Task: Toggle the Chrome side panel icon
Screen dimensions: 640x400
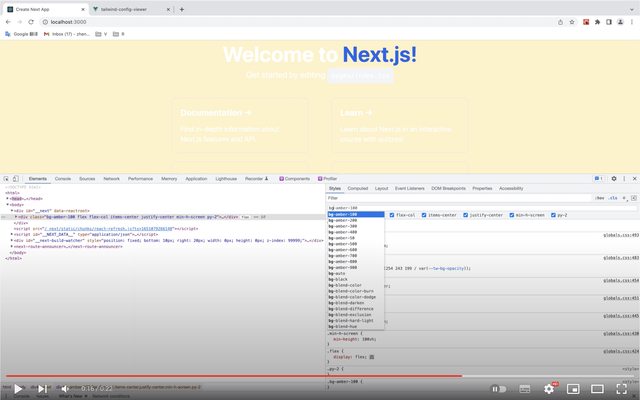Action: 609,22
